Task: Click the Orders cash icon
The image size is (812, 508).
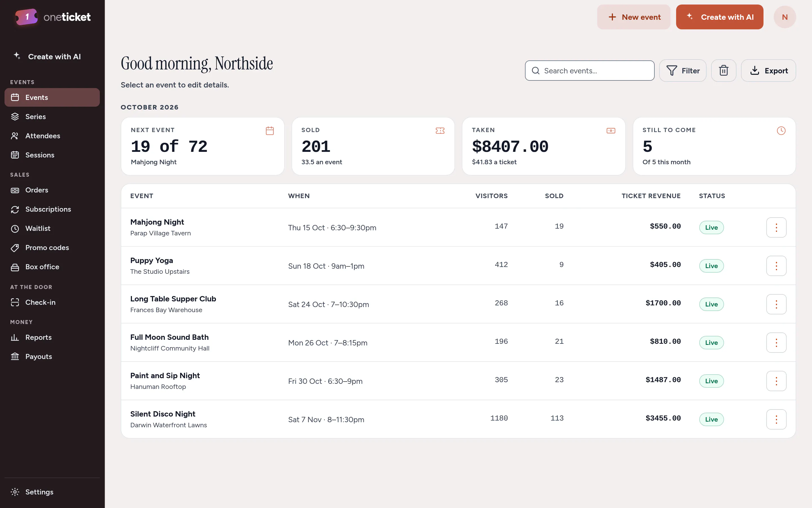Action: coord(15,190)
